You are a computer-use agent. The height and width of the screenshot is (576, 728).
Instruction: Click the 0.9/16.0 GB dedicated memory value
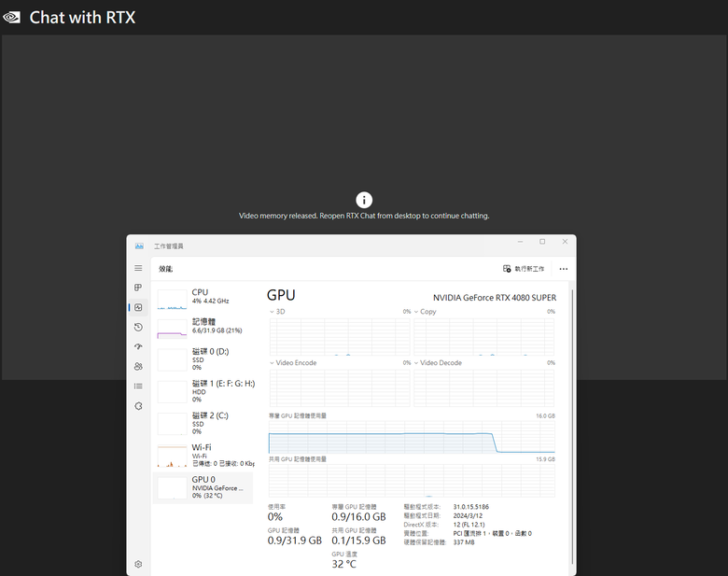coord(359,517)
